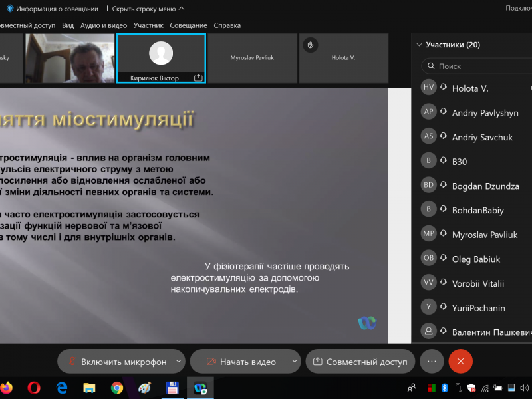Open Информация о совещании
The height and width of the screenshot is (399, 532).
point(53,9)
